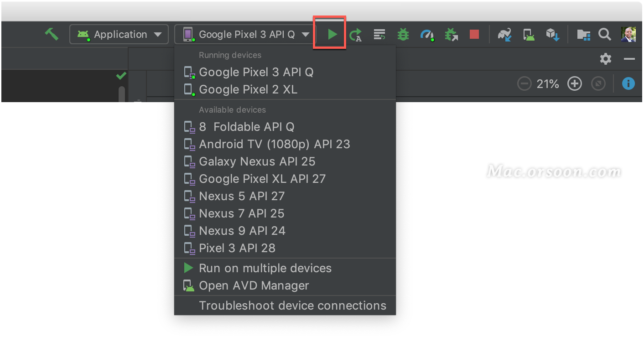This screenshot has height=342, width=644.
Task: Click Apply Changes and Restart Activity icon
Action: (x=356, y=35)
